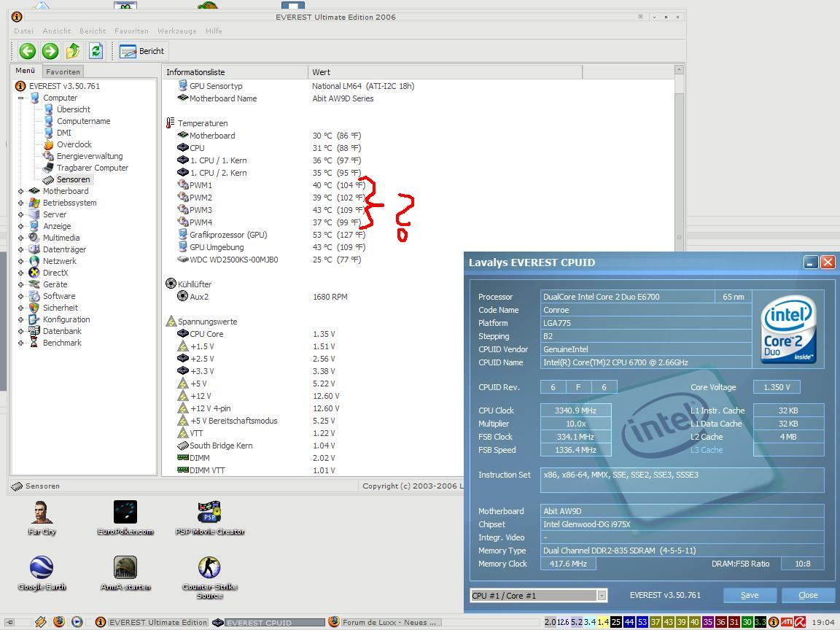Screen dimensions: 840x630
Task: Switch to EVEREST Ultimate Edition taskbar button
Action: (152, 623)
